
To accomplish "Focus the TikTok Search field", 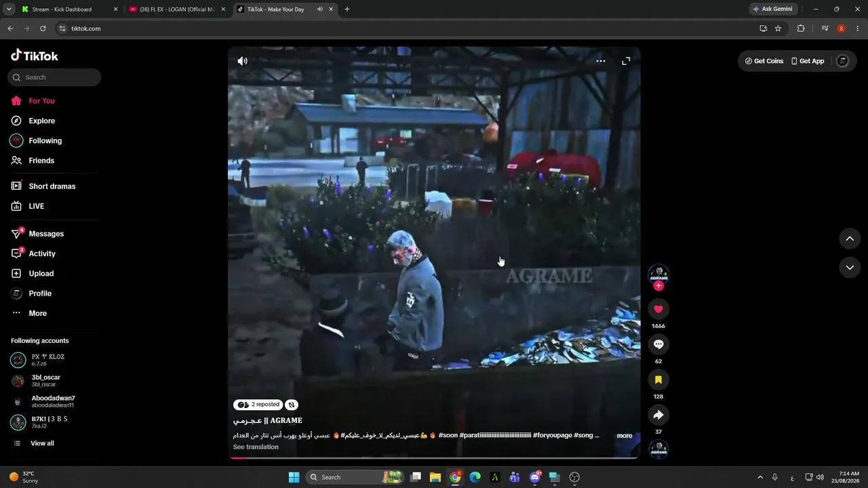I will pos(54,77).
